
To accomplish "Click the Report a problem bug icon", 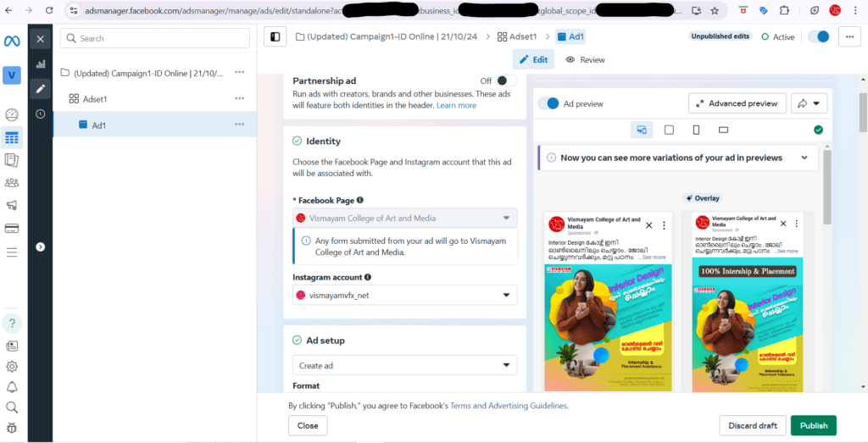I will pos(12,428).
